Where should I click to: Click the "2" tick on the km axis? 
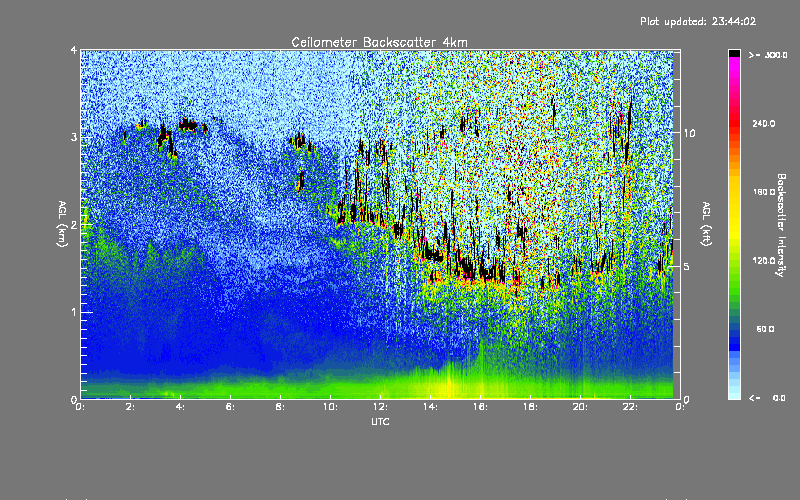pyautogui.click(x=74, y=225)
